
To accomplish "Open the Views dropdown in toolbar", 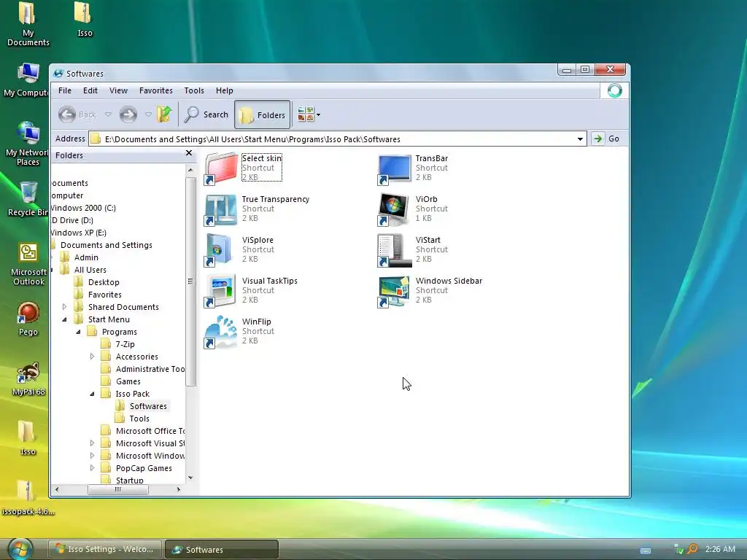I will tap(309, 114).
